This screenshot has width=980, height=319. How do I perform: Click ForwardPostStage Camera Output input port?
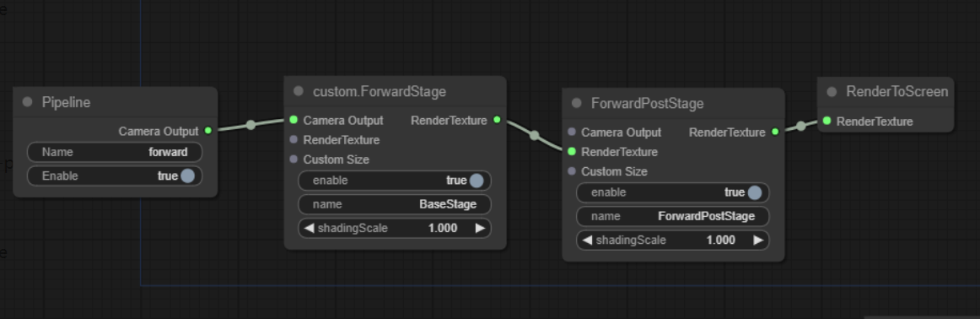tap(572, 132)
